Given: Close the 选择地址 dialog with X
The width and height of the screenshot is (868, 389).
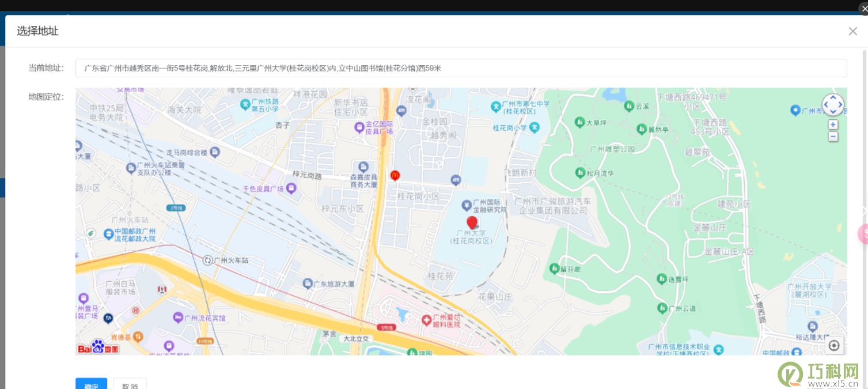Looking at the screenshot, I should tap(853, 31).
